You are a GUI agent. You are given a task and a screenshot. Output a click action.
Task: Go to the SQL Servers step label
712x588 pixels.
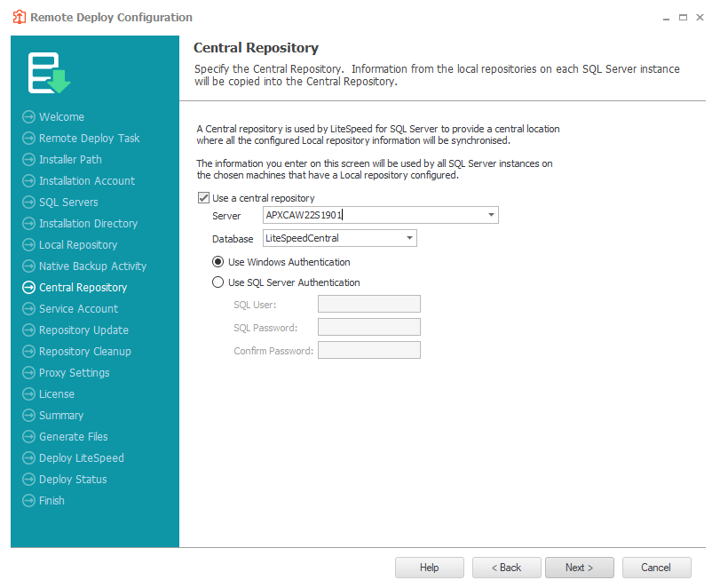pos(68,203)
